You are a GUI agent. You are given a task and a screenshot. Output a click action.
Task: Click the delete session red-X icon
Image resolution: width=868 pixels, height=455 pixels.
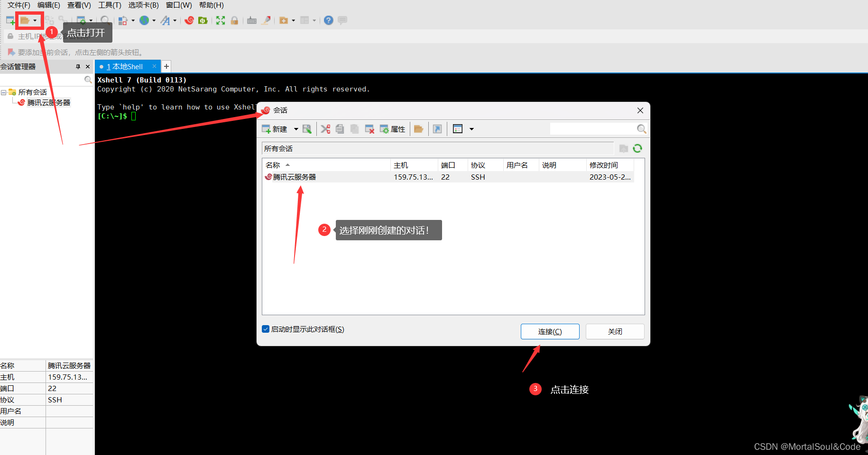[x=369, y=129]
